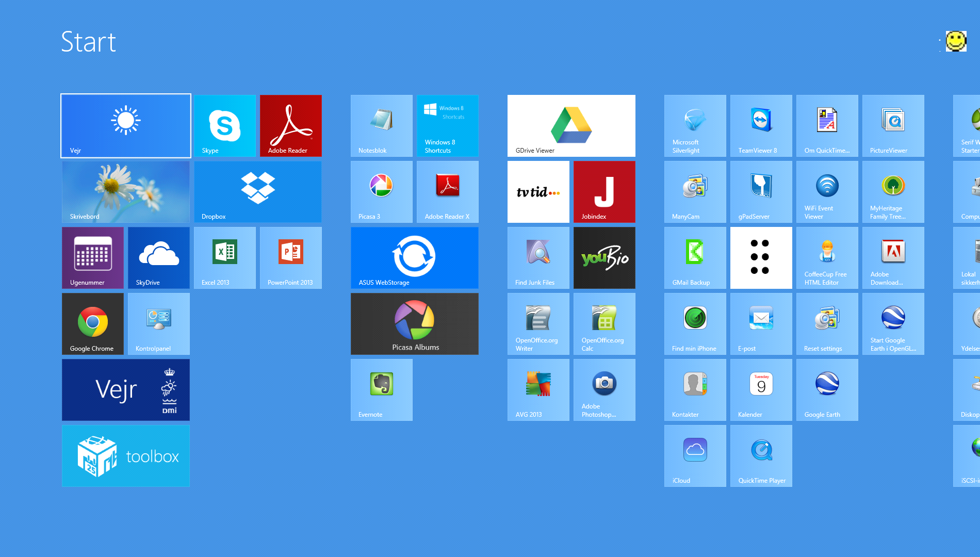
Task: Open the dark blue DMI Vejr tile
Action: coord(126,390)
